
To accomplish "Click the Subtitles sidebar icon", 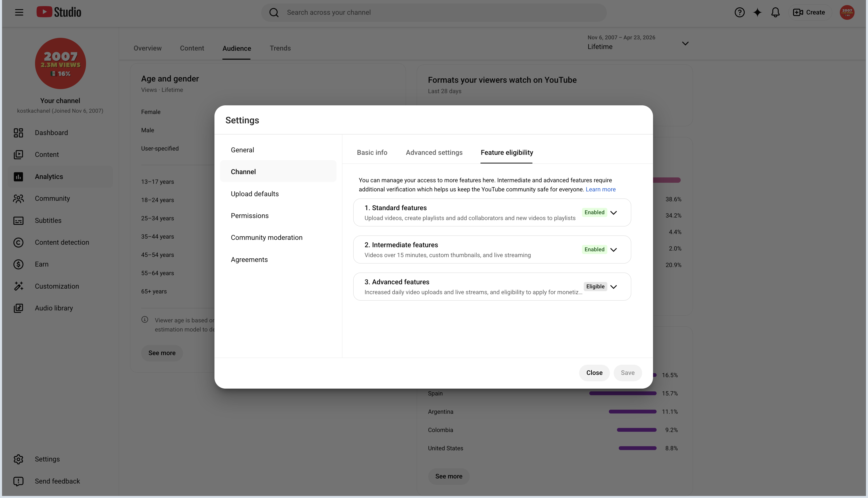I will [x=19, y=221].
